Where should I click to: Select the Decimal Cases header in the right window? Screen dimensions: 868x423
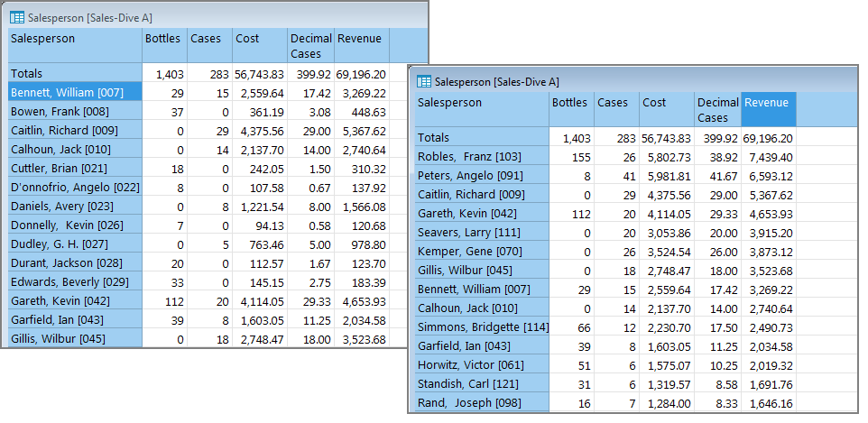pos(717,109)
